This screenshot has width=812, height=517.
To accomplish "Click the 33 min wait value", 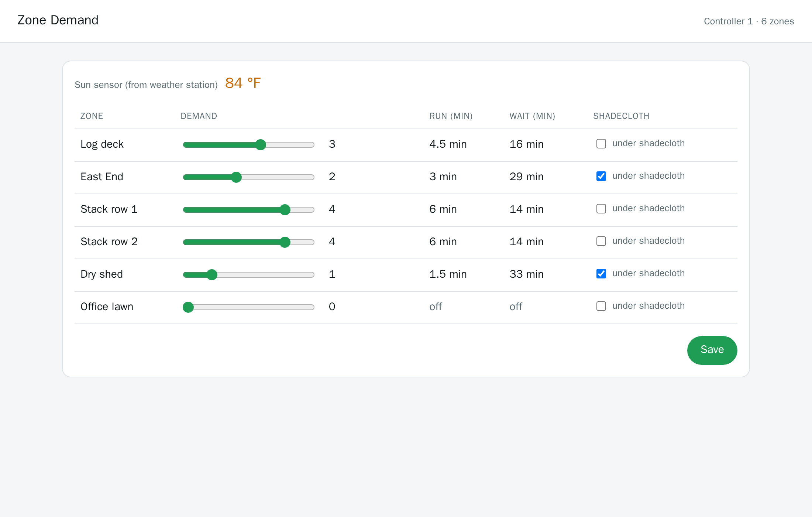I will (527, 274).
